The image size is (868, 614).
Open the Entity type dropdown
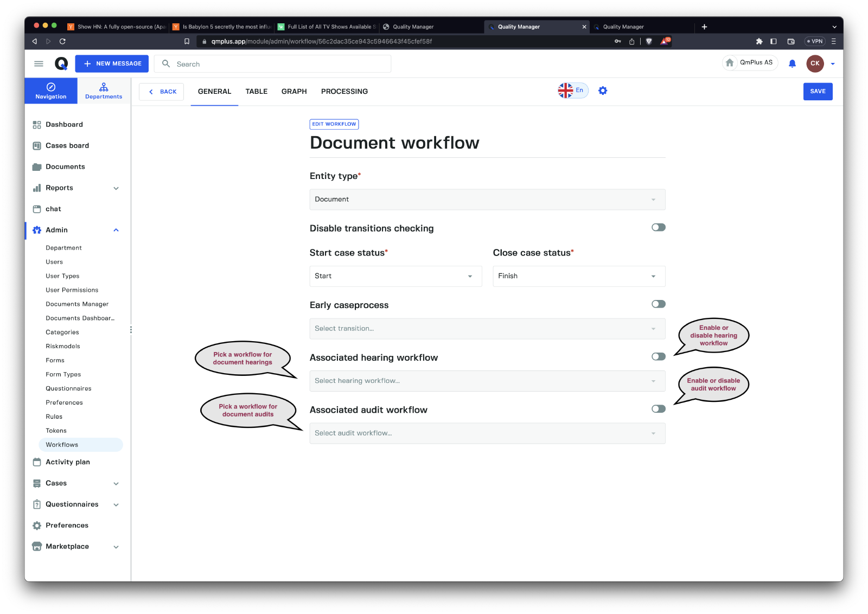[x=487, y=200]
